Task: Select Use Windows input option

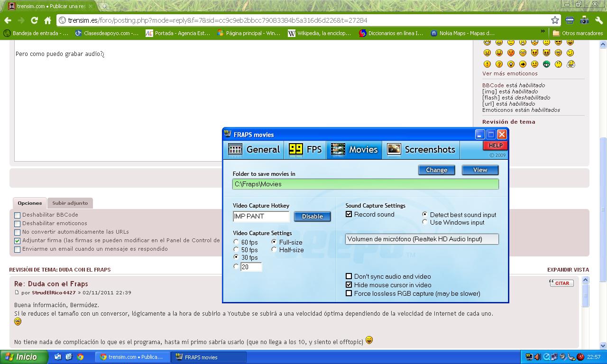Action: pyautogui.click(x=425, y=222)
